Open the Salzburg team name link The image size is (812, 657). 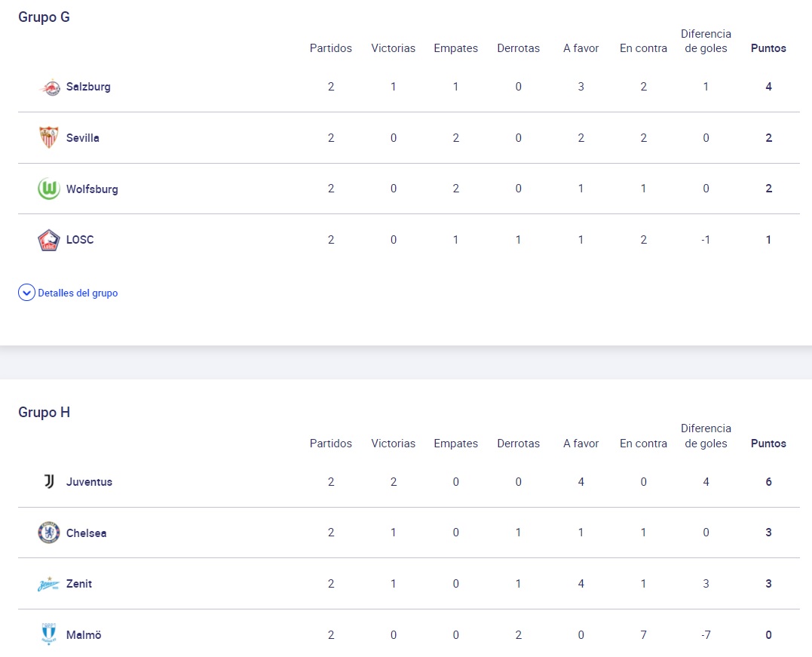[88, 87]
